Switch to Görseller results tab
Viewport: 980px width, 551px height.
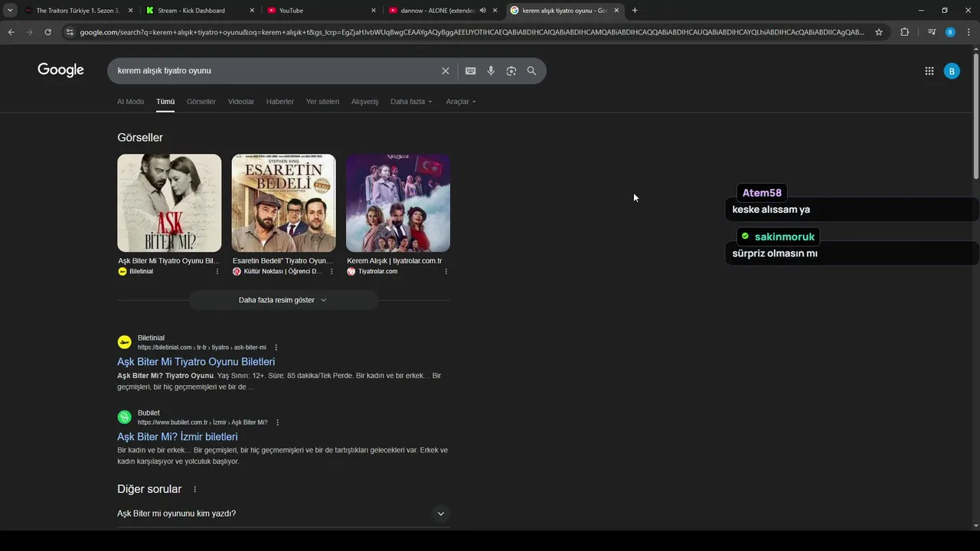(x=201, y=102)
